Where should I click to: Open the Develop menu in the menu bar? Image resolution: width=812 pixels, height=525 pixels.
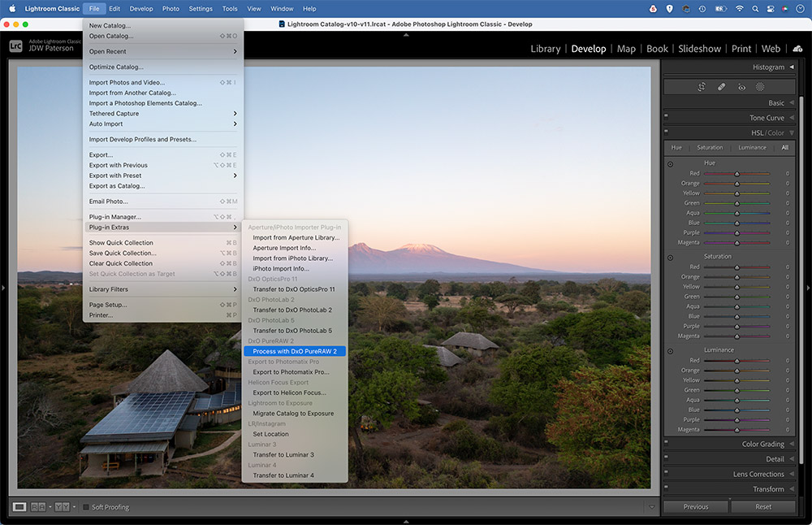pyautogui.click(x=140, y=9)
